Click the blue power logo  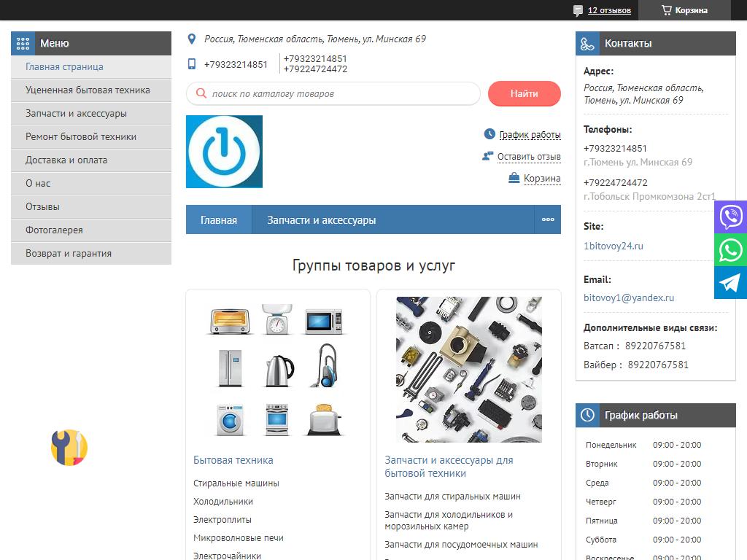coord(224,152)
